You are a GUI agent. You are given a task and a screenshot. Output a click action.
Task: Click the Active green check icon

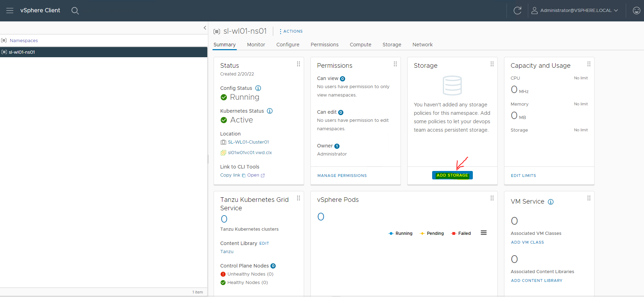tap(224, 120)
